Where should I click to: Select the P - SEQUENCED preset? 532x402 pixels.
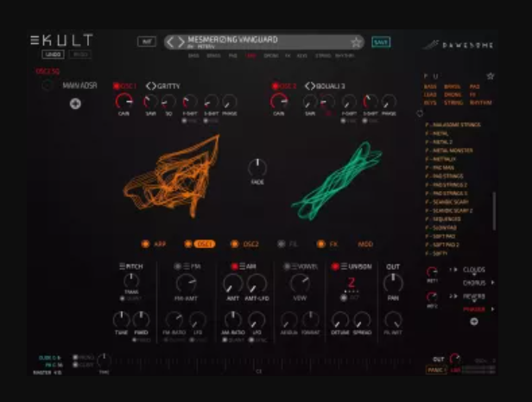(443, 219)
